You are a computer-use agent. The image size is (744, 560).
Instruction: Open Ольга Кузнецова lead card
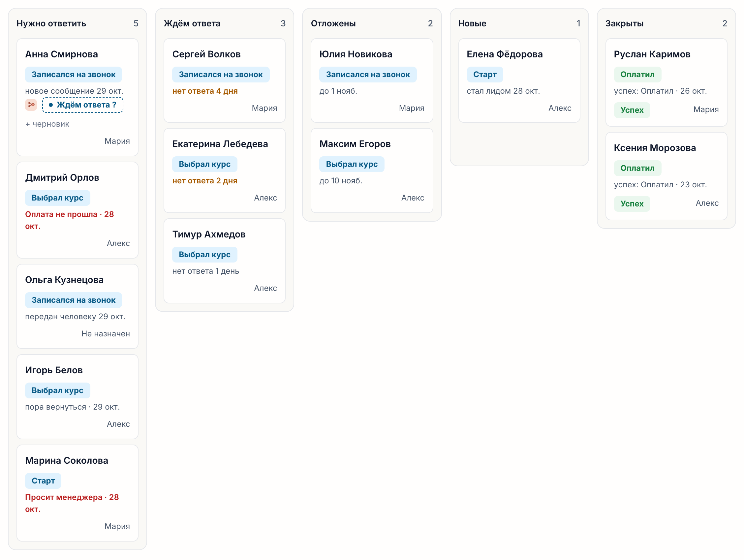click(x=77, y=306)
